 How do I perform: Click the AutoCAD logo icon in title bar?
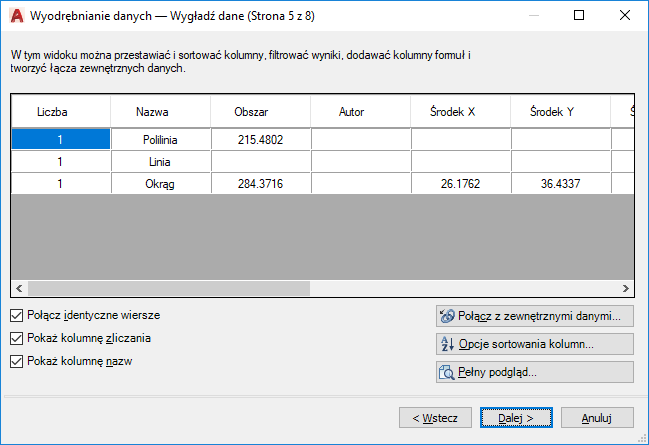click(15, 16)
